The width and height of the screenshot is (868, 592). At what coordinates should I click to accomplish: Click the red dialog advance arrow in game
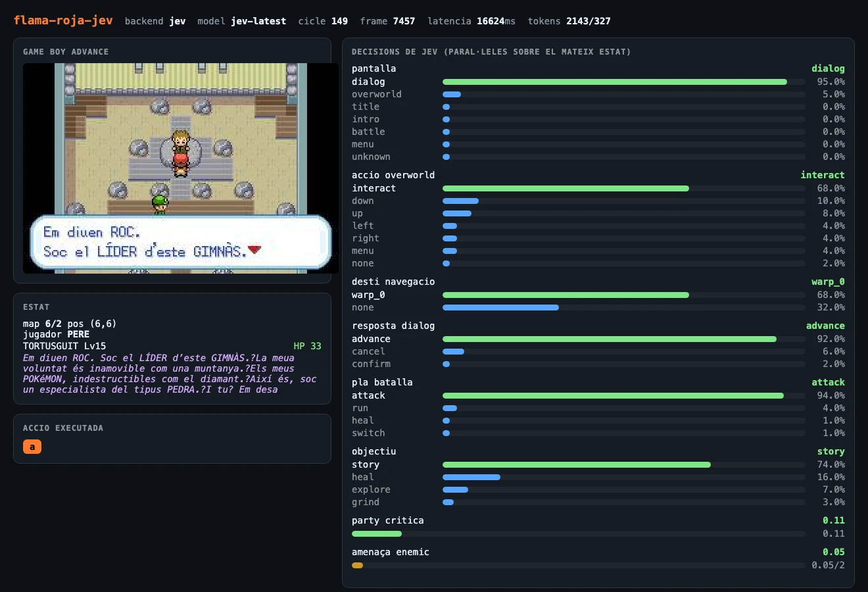[254, 250]
